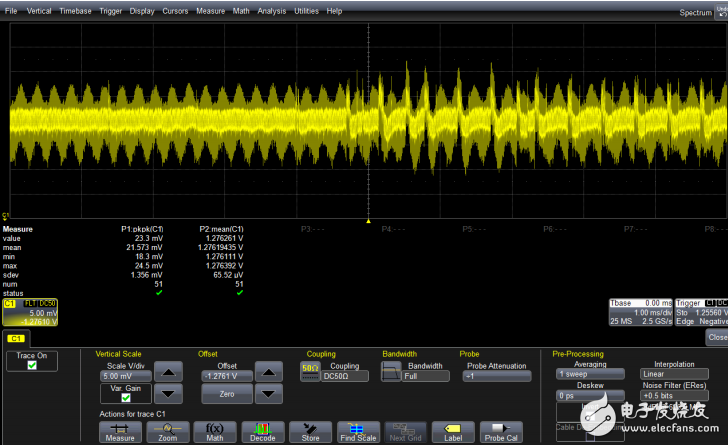Click the Measure action button
Image resolution: width=728 pixels, height=445 pixels.
pyautogui.click(x=120, y=432)
